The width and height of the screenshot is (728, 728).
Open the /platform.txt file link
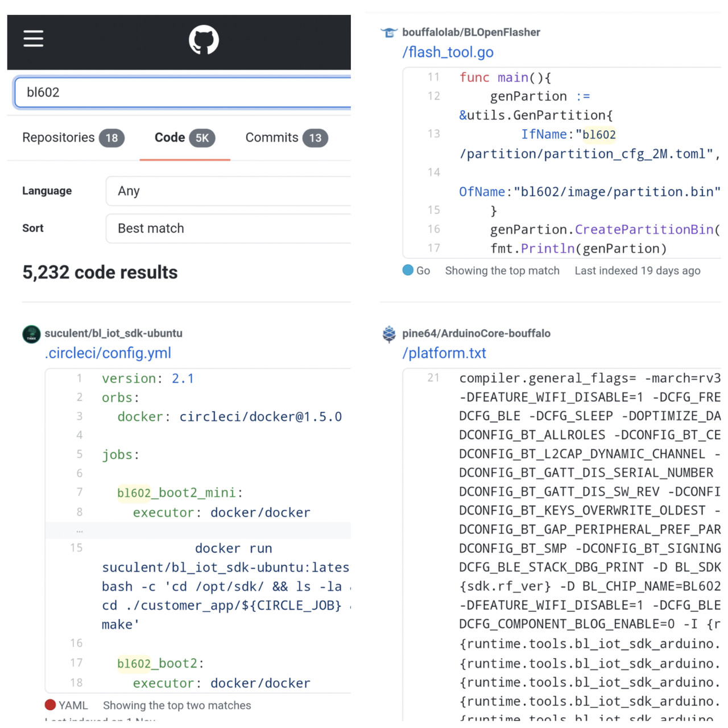click(x=444, y=353)
